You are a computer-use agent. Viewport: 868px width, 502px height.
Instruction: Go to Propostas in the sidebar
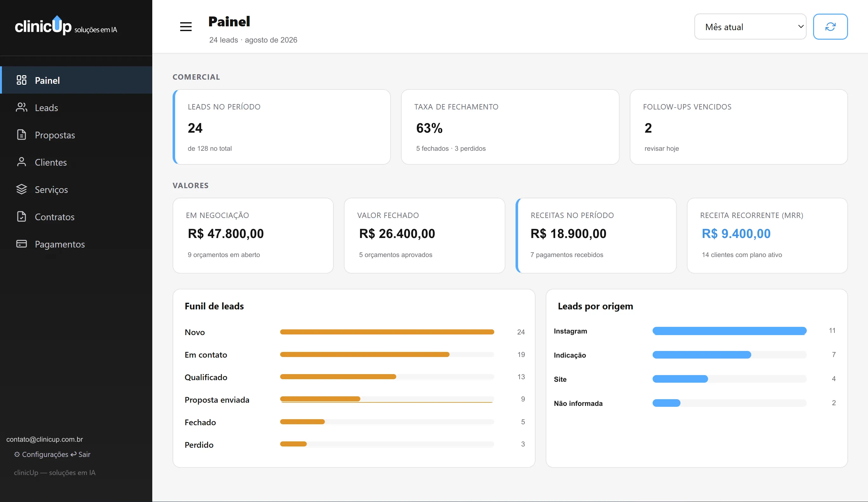[x=76, y=135]
